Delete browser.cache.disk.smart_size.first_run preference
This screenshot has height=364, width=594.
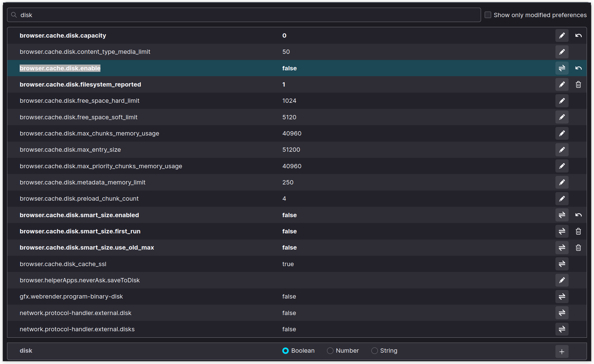point(578,231)
